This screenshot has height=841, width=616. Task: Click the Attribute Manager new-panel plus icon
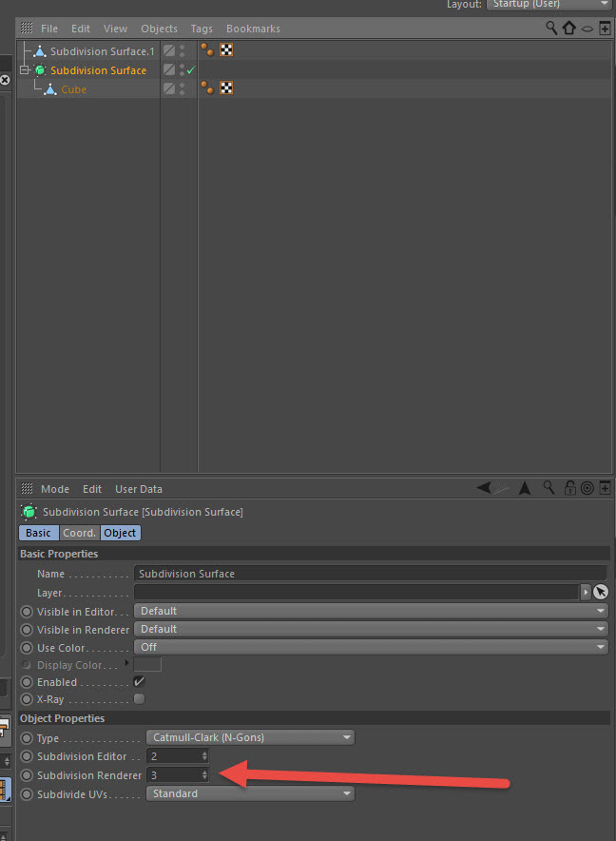605,488
